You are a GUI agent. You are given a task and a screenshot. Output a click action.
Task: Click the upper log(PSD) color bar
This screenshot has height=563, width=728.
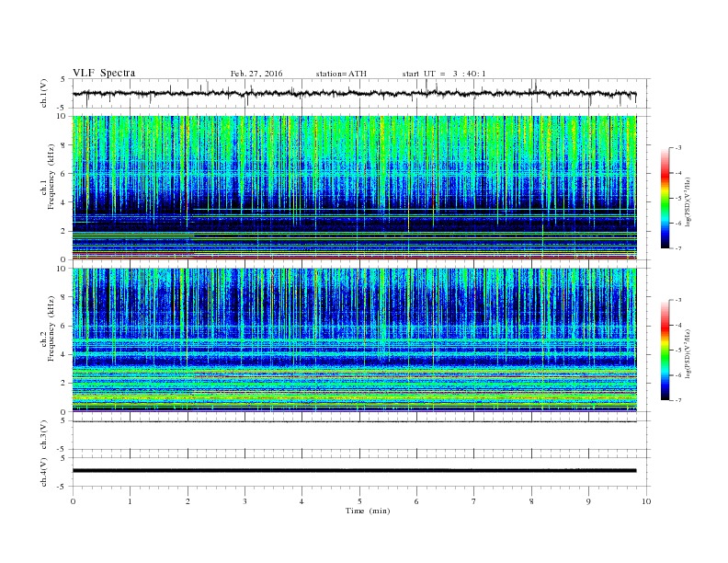pos(665,199)
